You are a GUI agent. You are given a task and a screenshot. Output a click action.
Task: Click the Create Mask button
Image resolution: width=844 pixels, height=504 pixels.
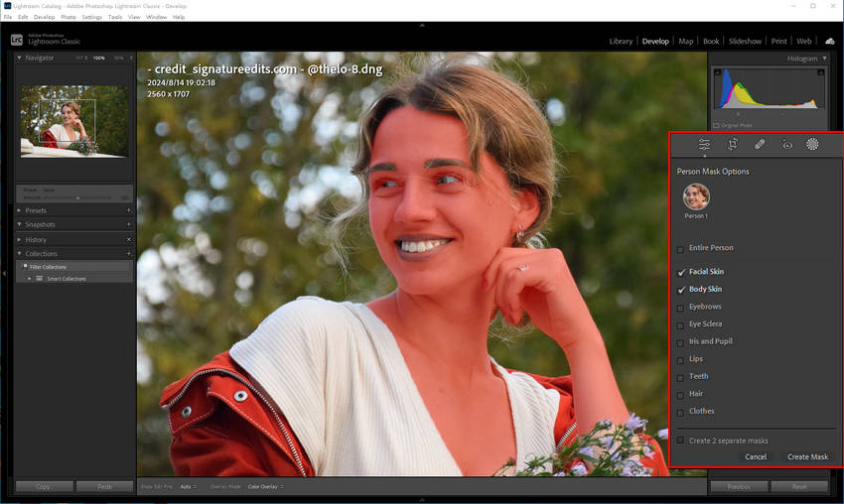point(807,456)
